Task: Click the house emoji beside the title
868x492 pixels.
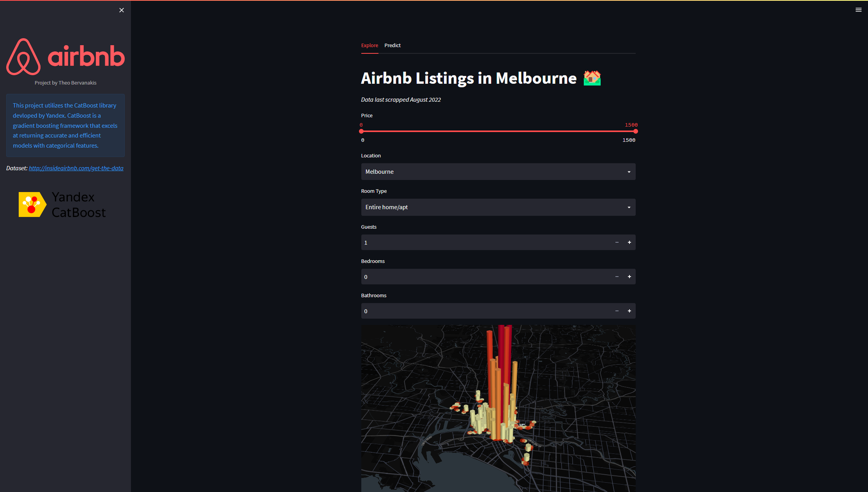Action: click(x=592, y=78)
